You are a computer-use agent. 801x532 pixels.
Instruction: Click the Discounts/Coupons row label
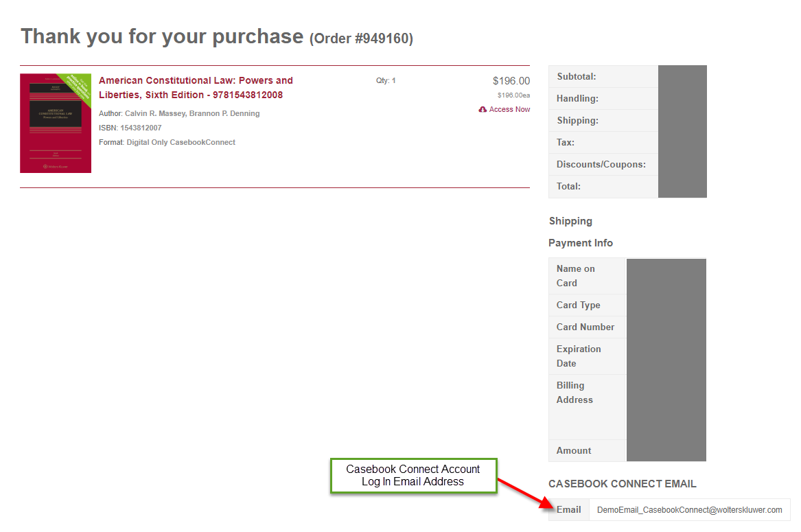tap(601, 165)
